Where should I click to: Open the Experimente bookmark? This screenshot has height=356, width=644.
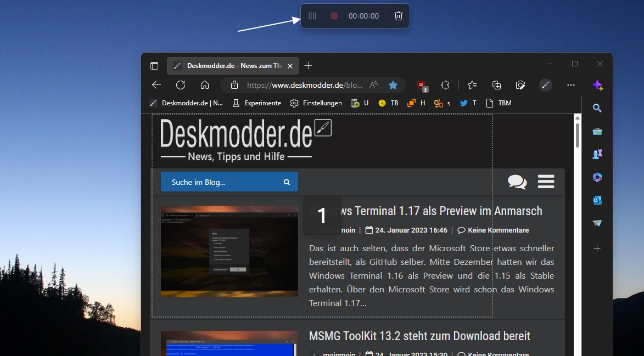257,103
